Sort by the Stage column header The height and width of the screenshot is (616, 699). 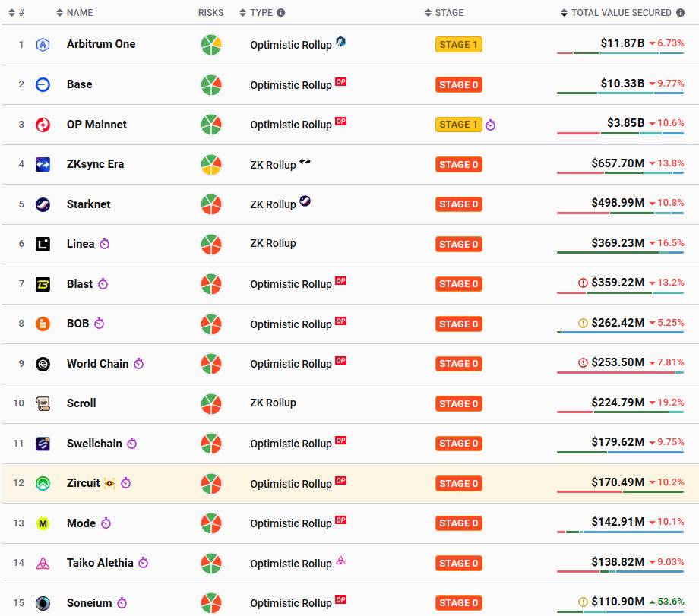[448, 13]
